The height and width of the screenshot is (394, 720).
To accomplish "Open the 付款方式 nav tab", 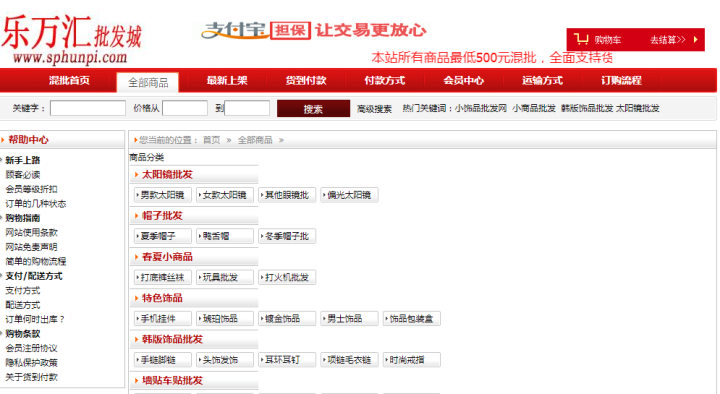I will tap(385, 81).
